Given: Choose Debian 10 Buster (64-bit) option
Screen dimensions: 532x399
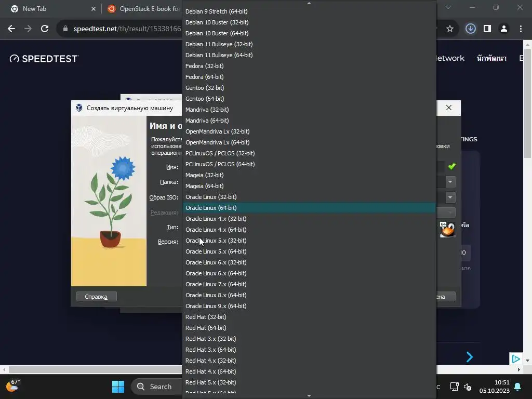Looking at the screenshot, I should tap(309, 33).
